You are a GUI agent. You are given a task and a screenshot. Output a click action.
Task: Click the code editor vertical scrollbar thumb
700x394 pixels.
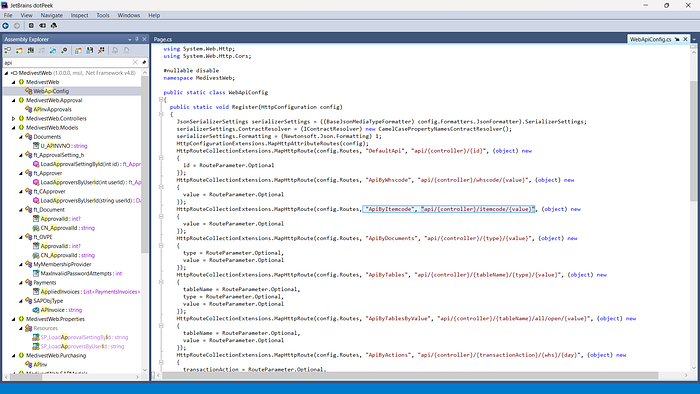point(693,141)
